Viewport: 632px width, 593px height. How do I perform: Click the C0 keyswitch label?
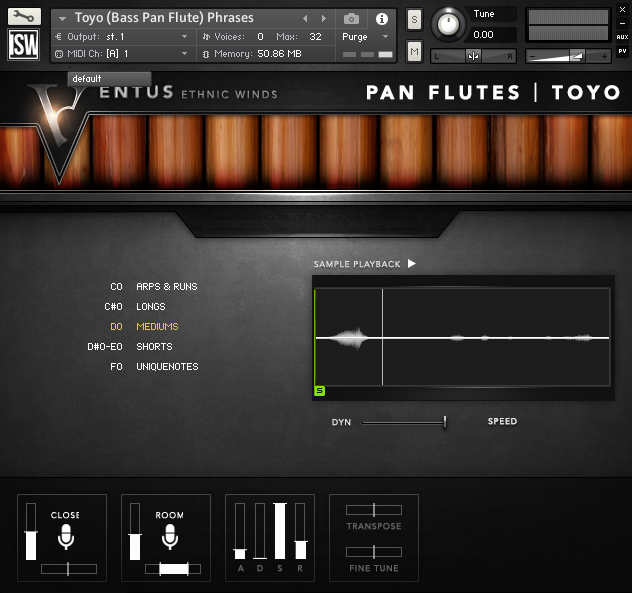point(116,287)
